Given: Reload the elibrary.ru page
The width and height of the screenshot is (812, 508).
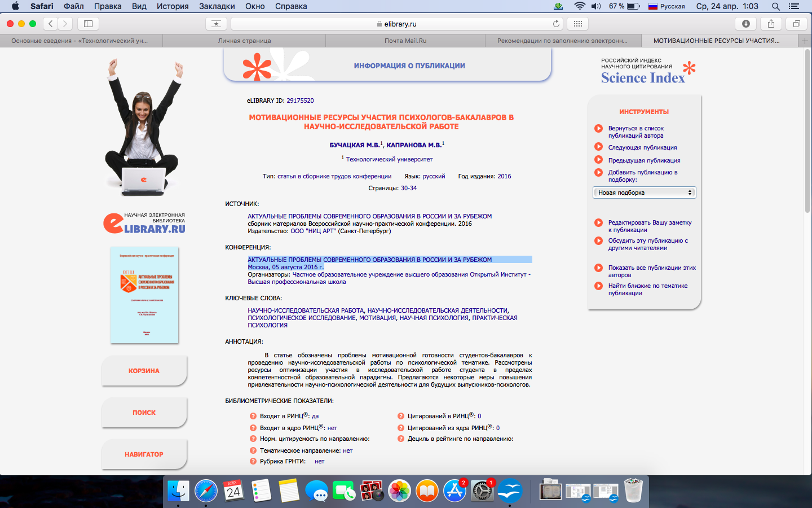Looking at the screenshot, I should tap(556, 24).
